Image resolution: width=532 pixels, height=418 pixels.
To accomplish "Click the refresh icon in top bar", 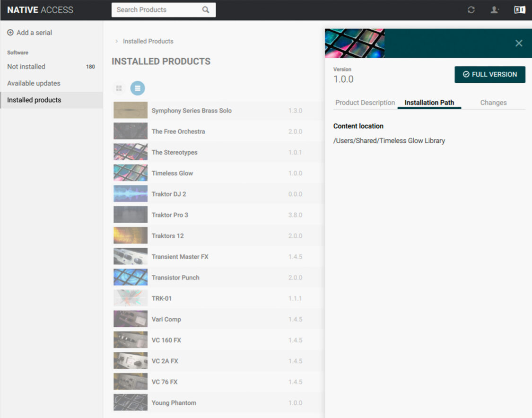I will [x=471, y=10].
